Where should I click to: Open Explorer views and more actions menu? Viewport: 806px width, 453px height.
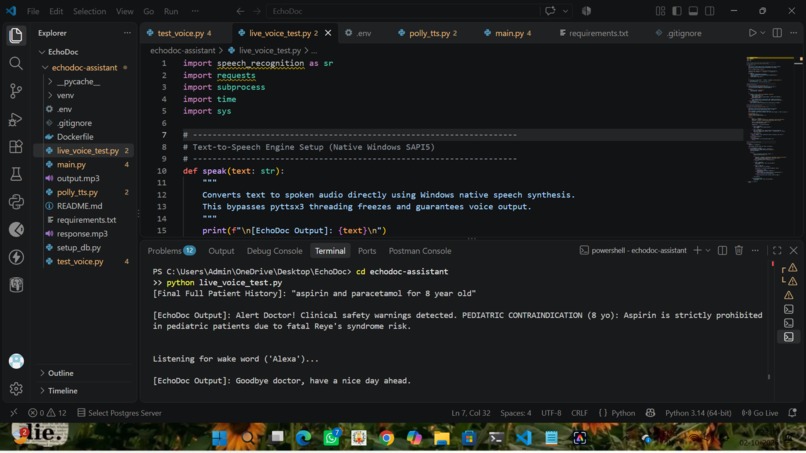127,33
